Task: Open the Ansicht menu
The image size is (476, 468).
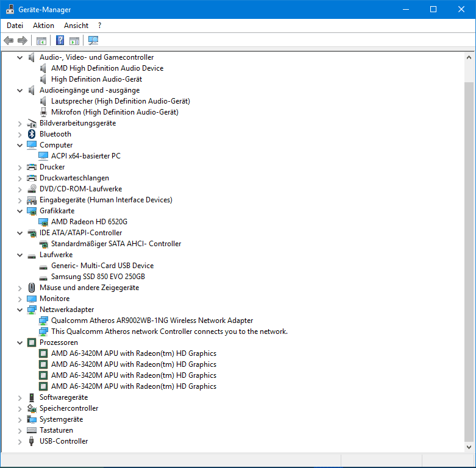Action: [76, 26]
